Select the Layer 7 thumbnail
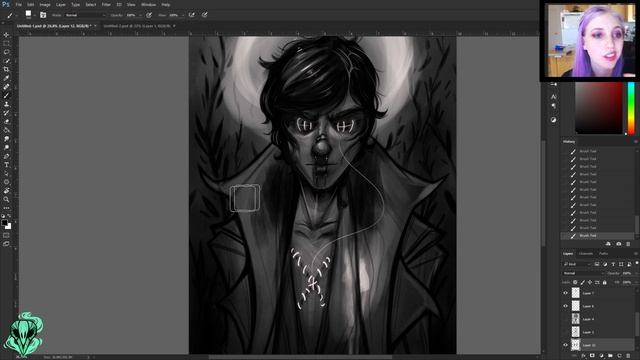 (576, 293)
